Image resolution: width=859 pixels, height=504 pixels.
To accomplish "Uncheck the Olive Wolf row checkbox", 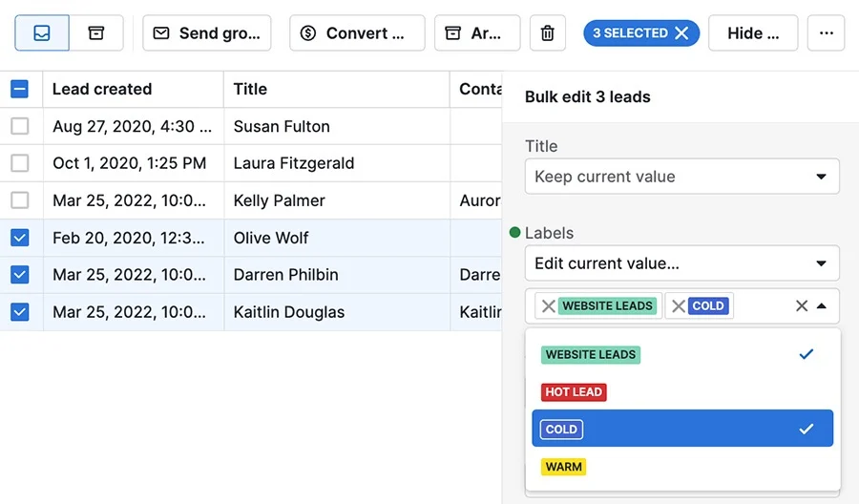I will 20,238.
